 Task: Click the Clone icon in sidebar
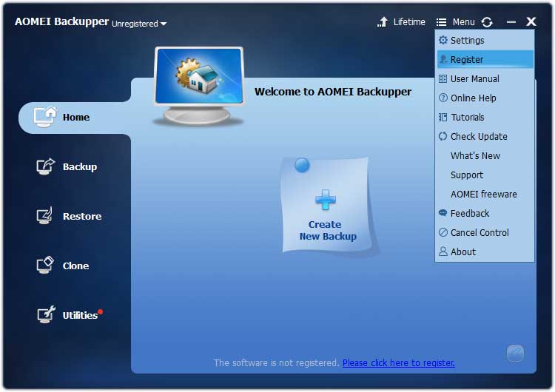tap(45, 265)
